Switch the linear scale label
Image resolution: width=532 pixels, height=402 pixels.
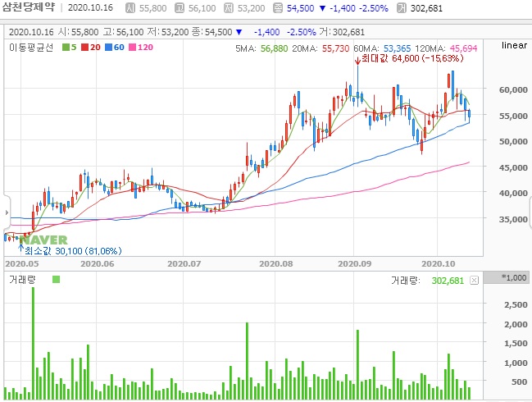click(514, 45)
